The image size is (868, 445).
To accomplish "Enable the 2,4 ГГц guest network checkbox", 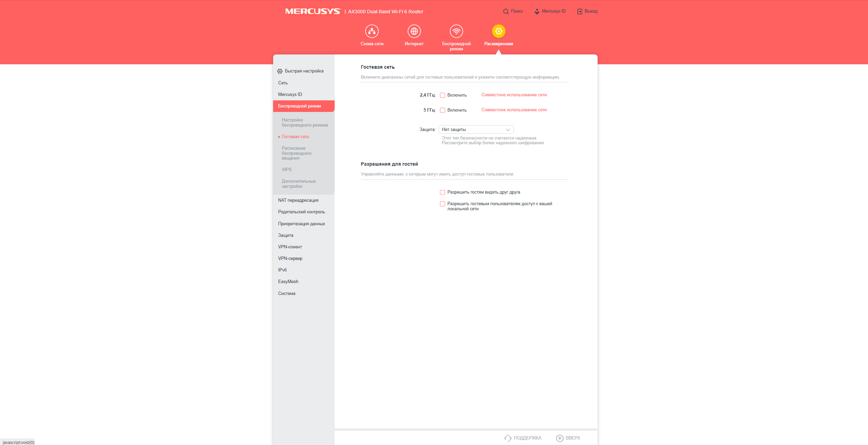I will point(443,95).
